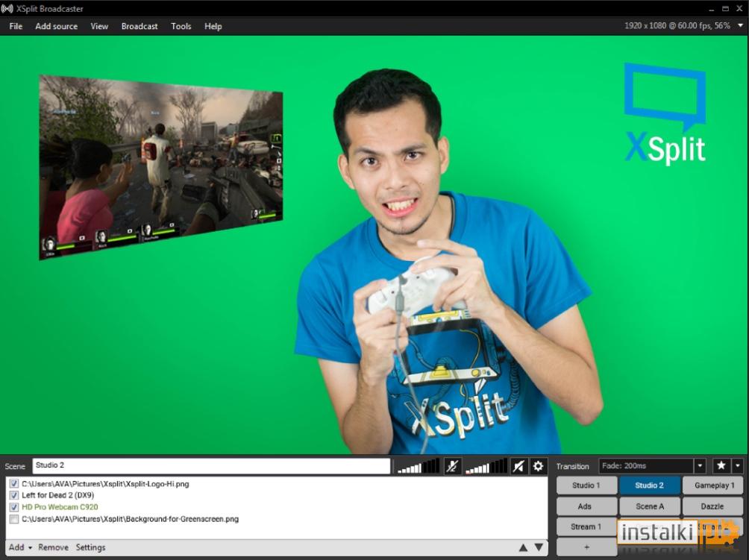Click the Fade: 200ms transition field
The height and width of the screenshot is (560, 749).
(x=646, y=465)
